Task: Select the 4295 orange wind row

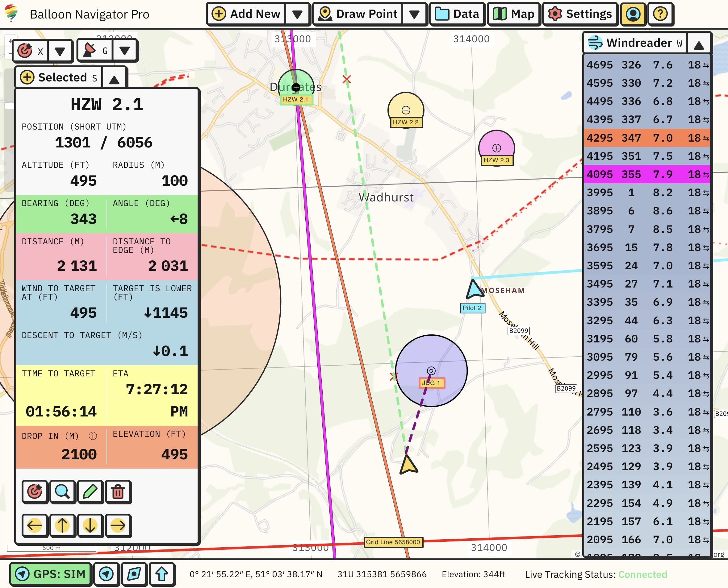Action: click(x=647, y=138)
